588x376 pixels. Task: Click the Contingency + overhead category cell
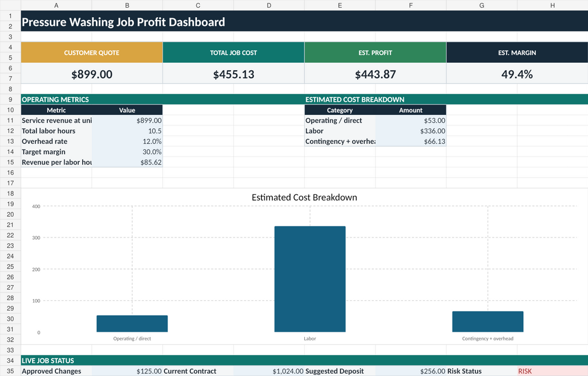340,141
